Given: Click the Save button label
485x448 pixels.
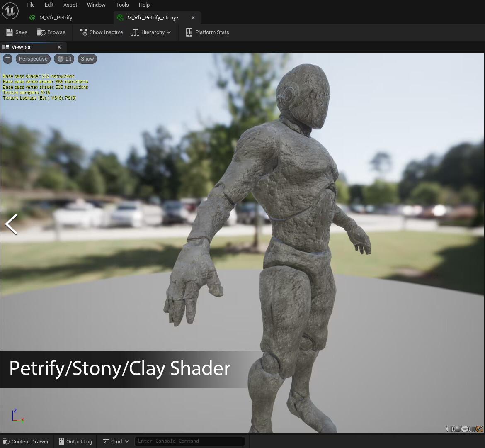Looking at the screenshot, I should (21, 32).
